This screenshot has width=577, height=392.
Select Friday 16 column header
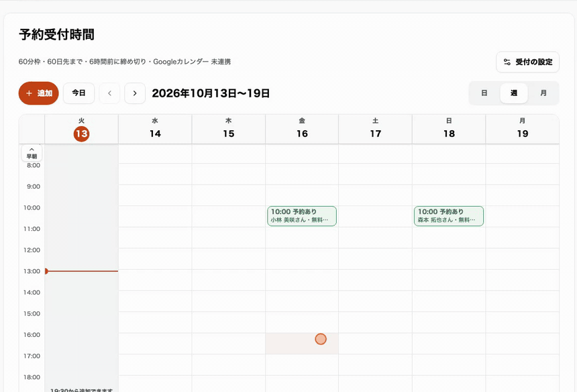point(302,129)
